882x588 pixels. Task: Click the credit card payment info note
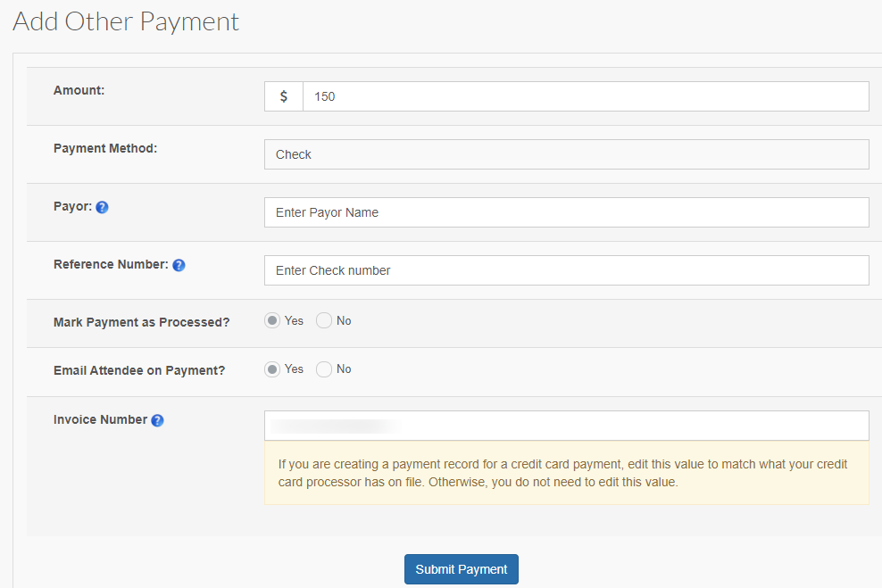[566, 474]
